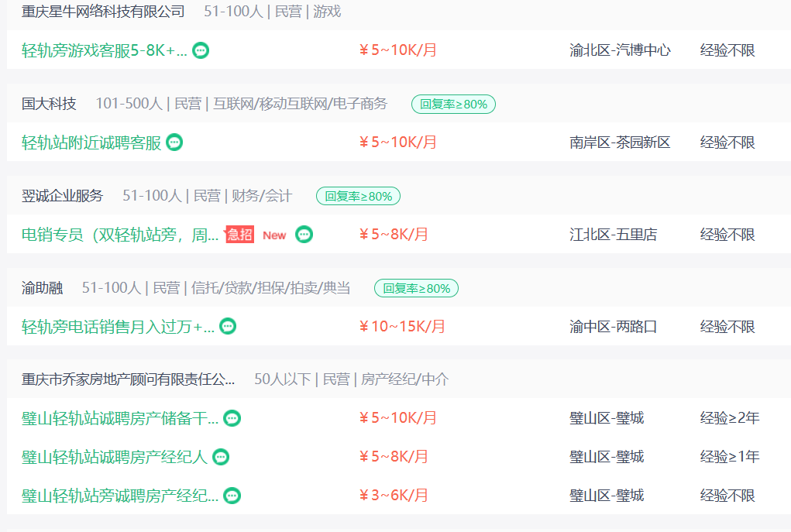Open the 电销专员（双轻轨站旁 job link
The height and width of the screenshot is (532, 791).
(x=120, y=235)
